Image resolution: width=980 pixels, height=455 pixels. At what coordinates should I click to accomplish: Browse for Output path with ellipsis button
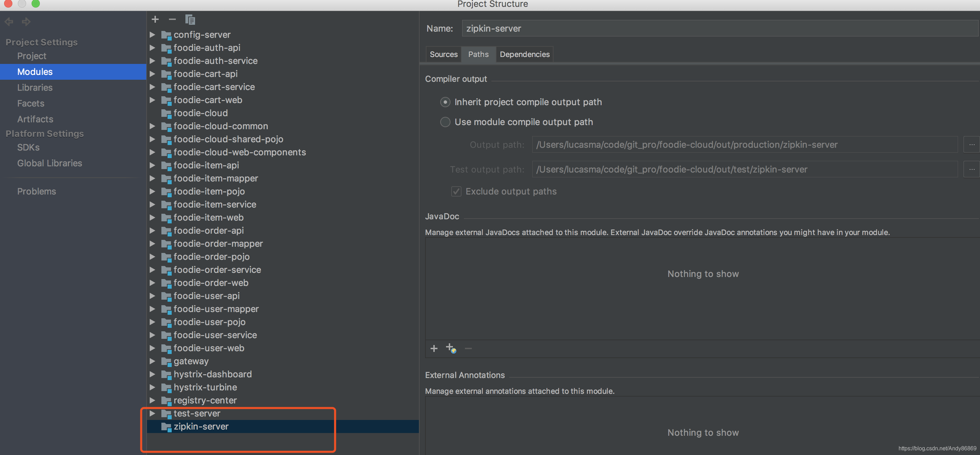pyautogui.click(x=971, y=145)
